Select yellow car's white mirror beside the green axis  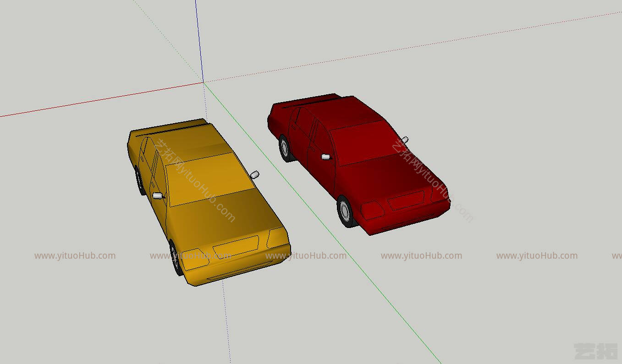(255, 174)
